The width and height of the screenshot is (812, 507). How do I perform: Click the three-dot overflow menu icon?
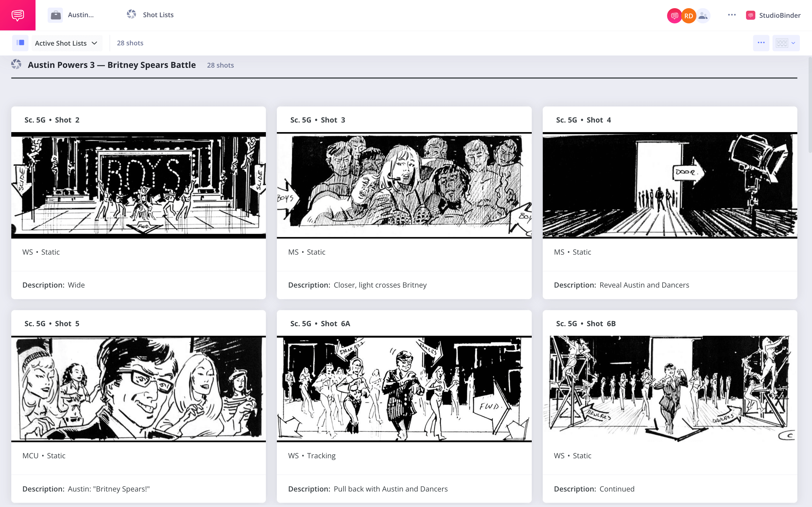pos(761,43)
